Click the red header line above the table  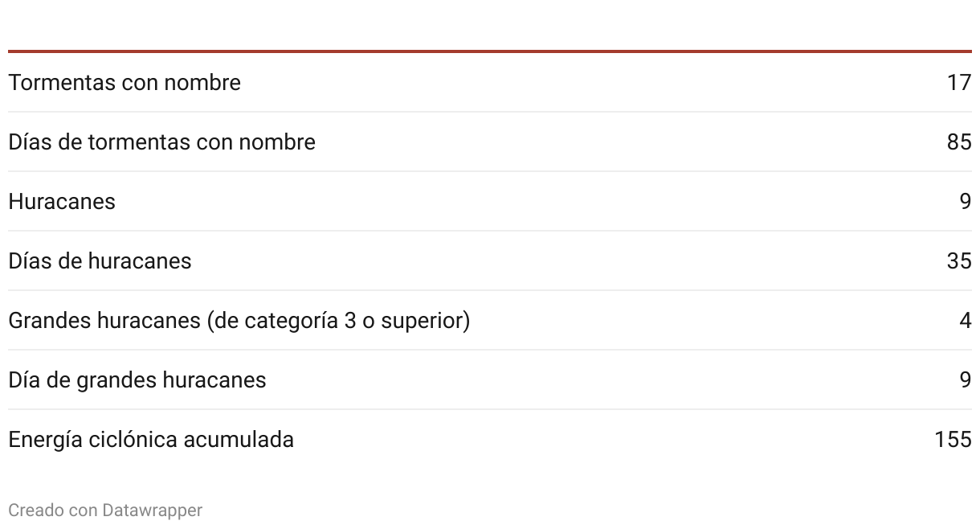[490, 51]
